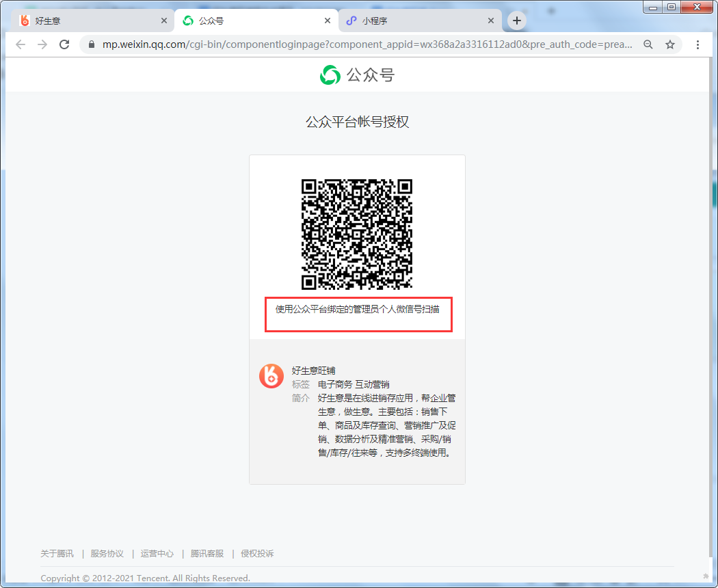
Task: Click the 公众号 logo in page header
Action: tap(357, 75)
